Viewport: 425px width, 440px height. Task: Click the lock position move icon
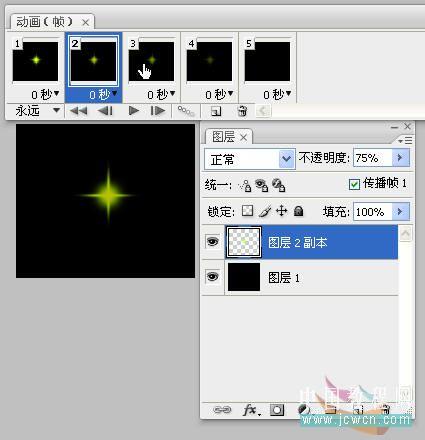[282, 211]
